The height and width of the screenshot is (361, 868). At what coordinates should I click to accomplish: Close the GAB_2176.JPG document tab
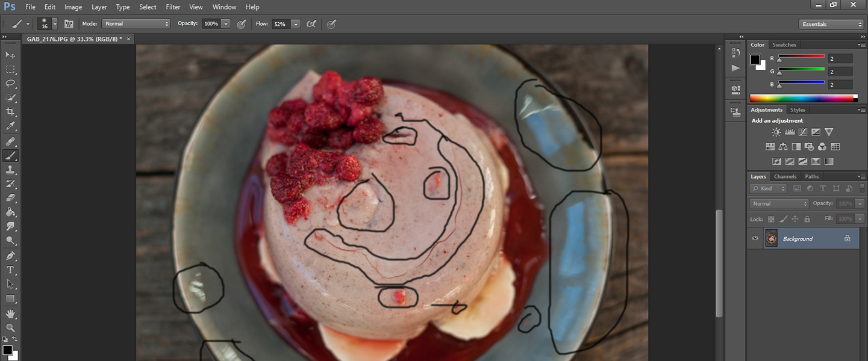128,39
